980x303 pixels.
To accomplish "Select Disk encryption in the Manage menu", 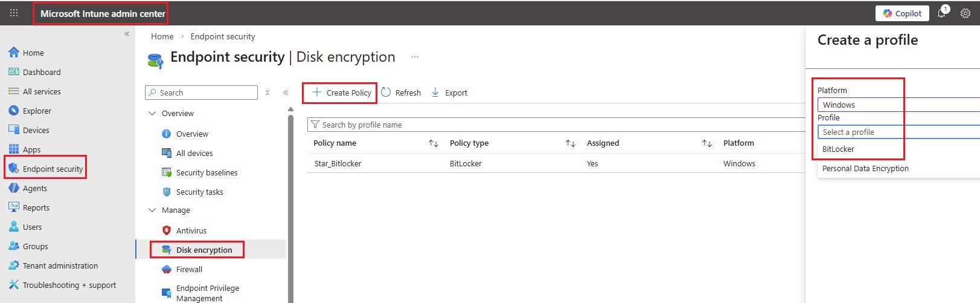I will click(x=203, y=250).
